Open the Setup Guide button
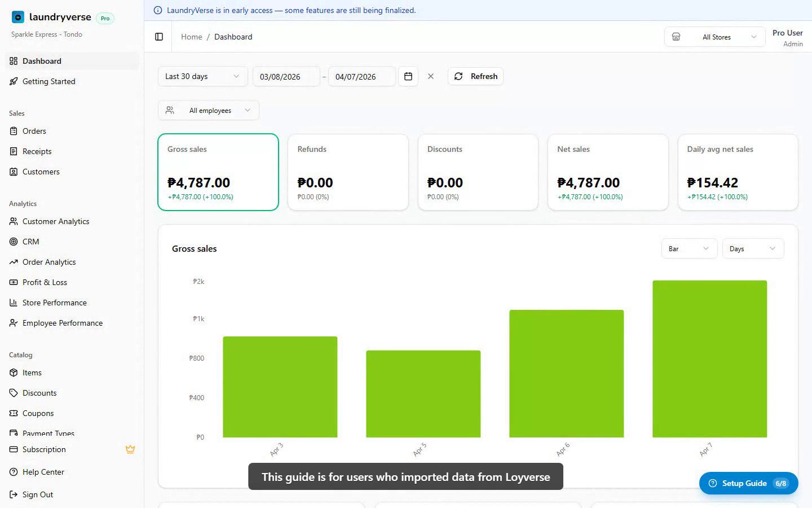812x508 pixels. click(x=748, y=483)
